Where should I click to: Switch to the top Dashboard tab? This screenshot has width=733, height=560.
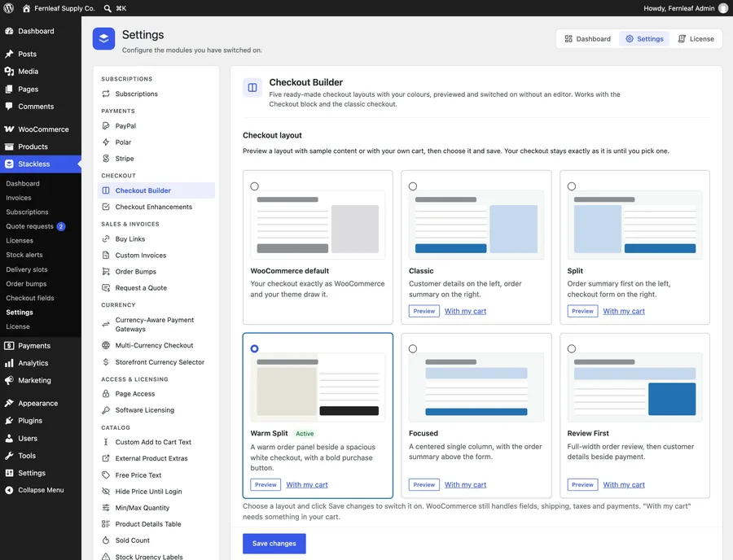(587, 39)
